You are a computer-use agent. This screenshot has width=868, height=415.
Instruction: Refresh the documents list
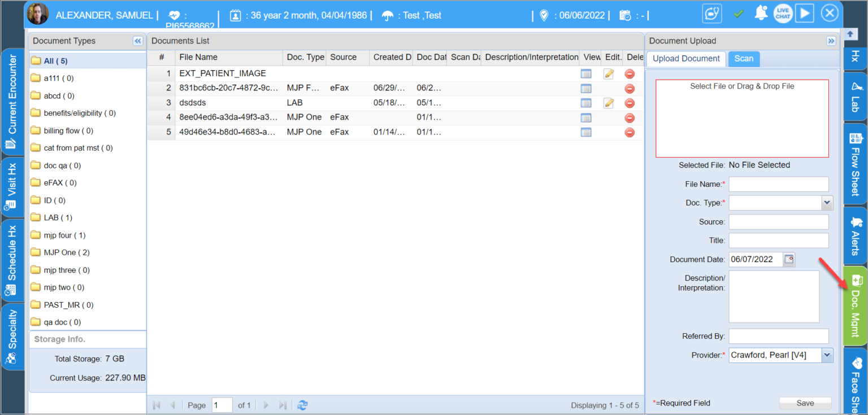(x=302, y=405)
